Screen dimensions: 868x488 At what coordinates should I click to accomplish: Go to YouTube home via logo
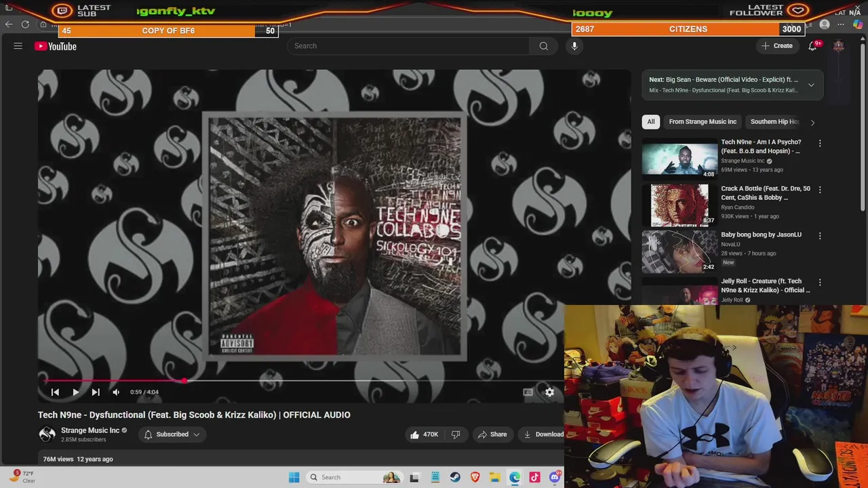[x=56, y=46]
